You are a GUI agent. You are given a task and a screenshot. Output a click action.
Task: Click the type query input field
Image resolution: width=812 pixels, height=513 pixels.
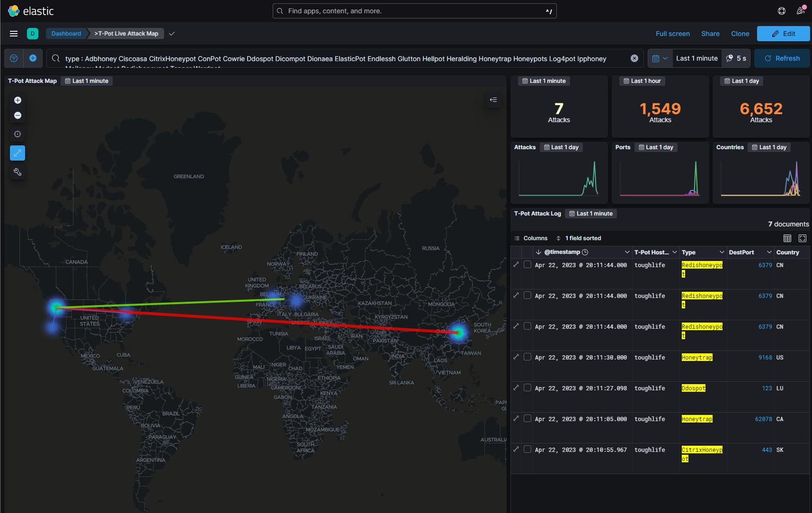coord(345,59)
